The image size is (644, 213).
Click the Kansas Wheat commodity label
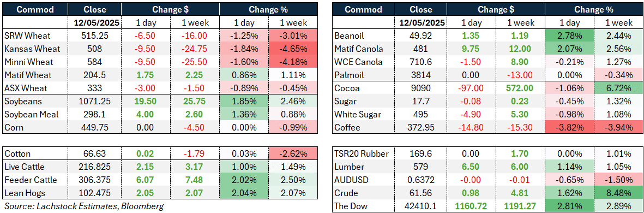point(33,49)
